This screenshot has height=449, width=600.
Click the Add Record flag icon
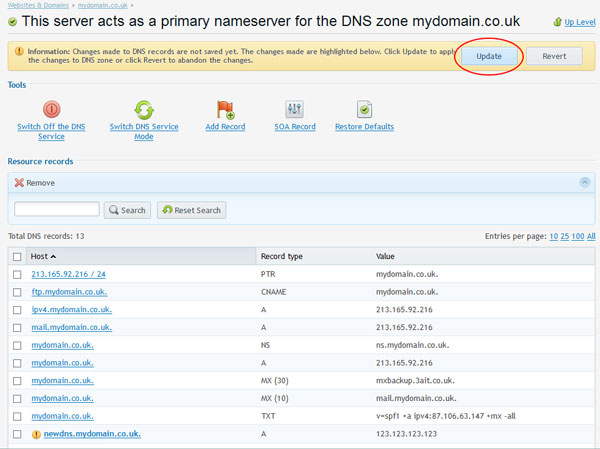(x=225, y=110)
